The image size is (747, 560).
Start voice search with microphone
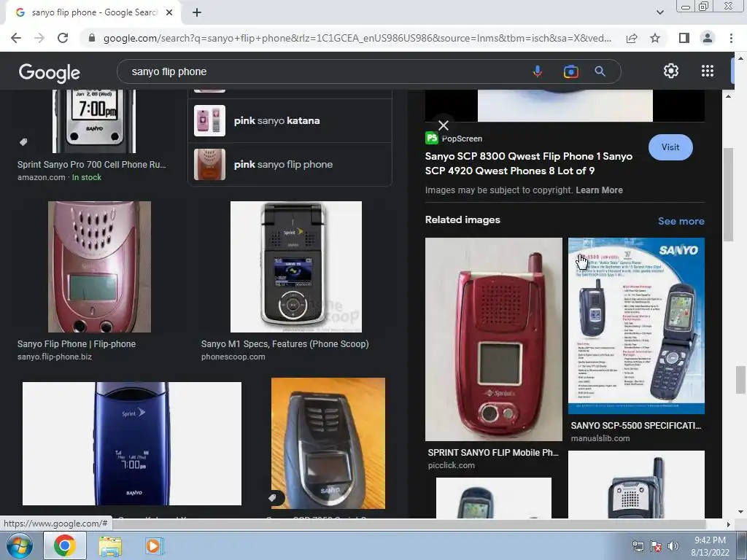tap(537, 71)
